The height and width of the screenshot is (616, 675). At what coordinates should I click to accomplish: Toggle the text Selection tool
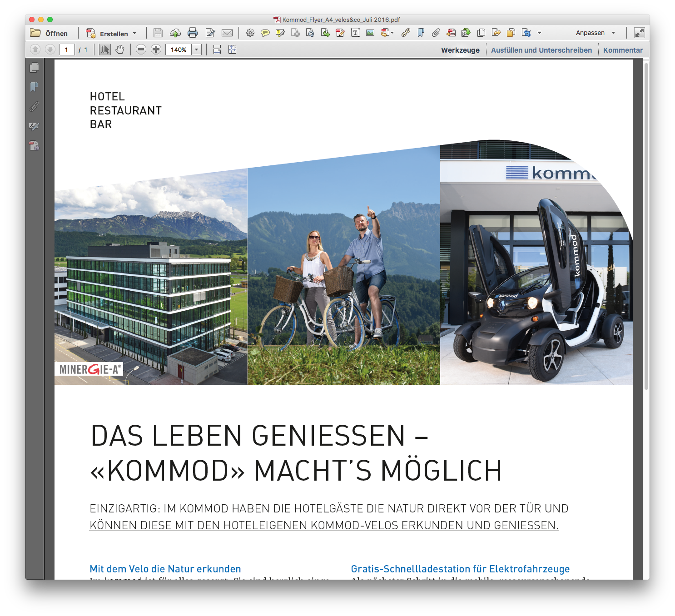click(x=104, y=50)
